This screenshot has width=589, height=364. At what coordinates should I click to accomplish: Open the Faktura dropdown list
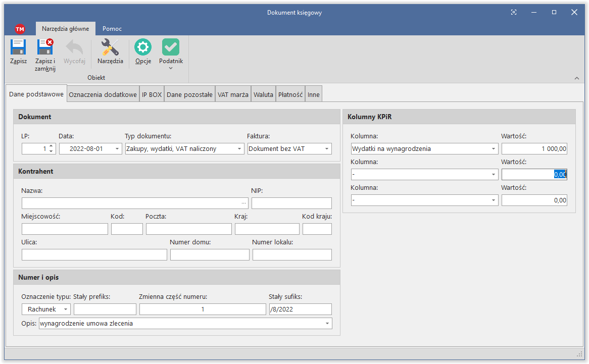click(x=327, y=149)
